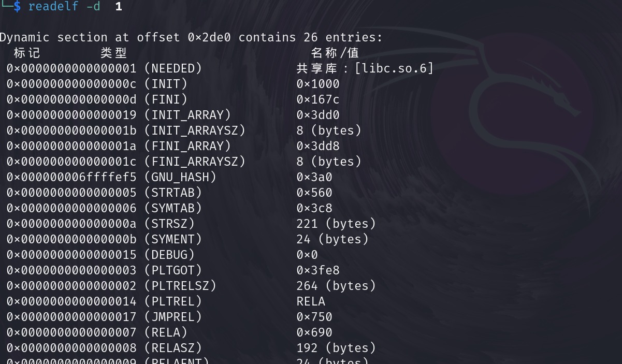Click the GNU_HASH tag 0x000000006ffffef5
622x364 pixels.
coord(71,177)
